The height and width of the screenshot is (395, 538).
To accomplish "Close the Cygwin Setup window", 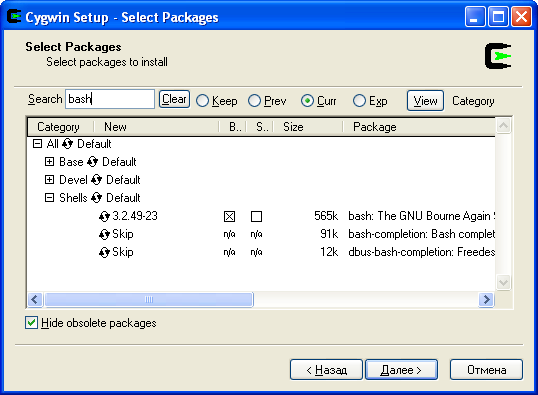I will [521, 16].
